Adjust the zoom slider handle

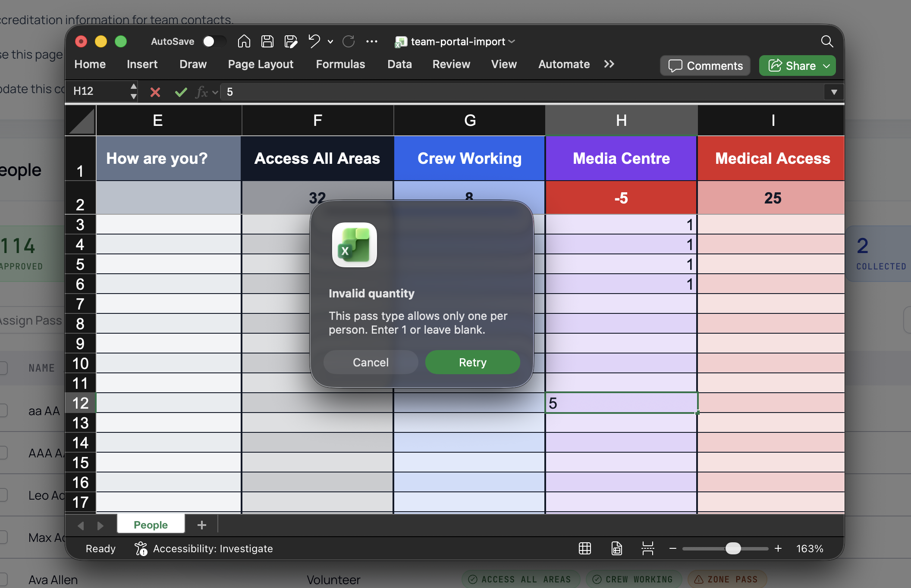pyautogui.click(x=733, y=548)
